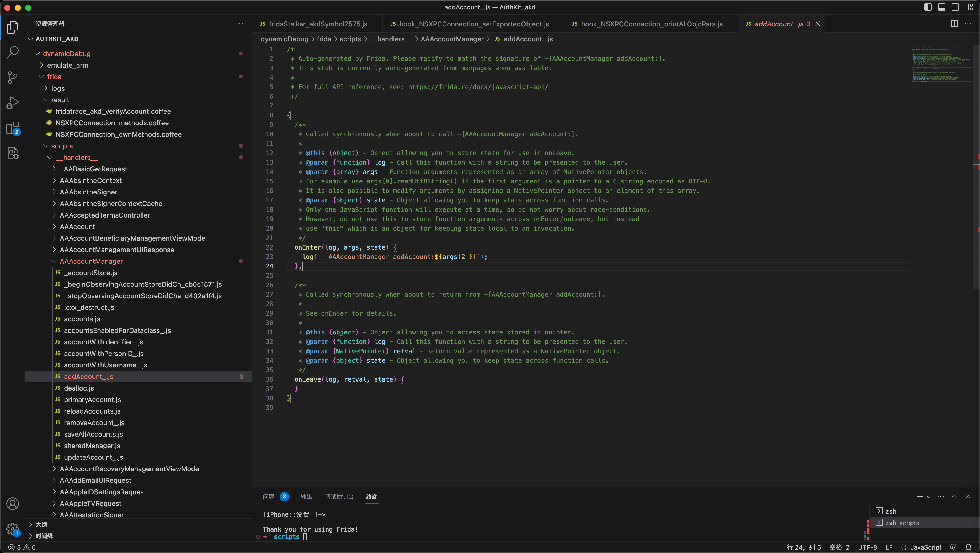Toggle primary side bar layout icon

(928, 7)
